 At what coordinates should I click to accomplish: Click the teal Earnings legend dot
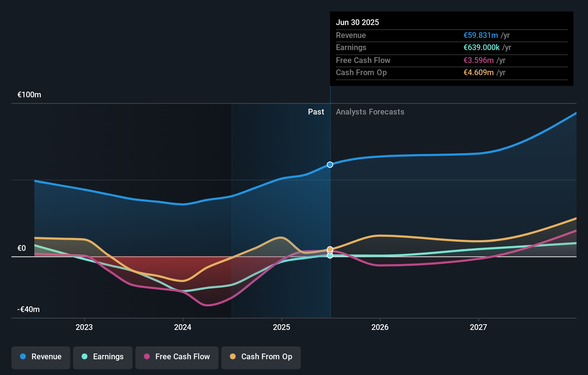click(x=85, y=357)
